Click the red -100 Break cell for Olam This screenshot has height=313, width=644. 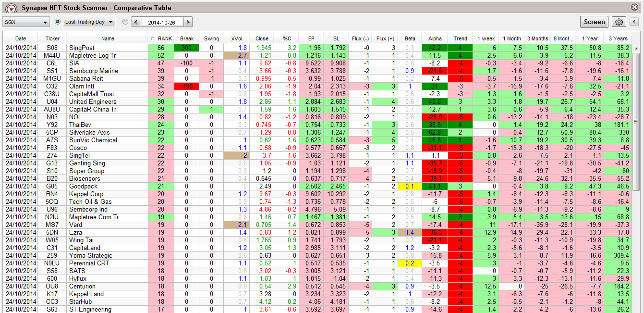187,87
